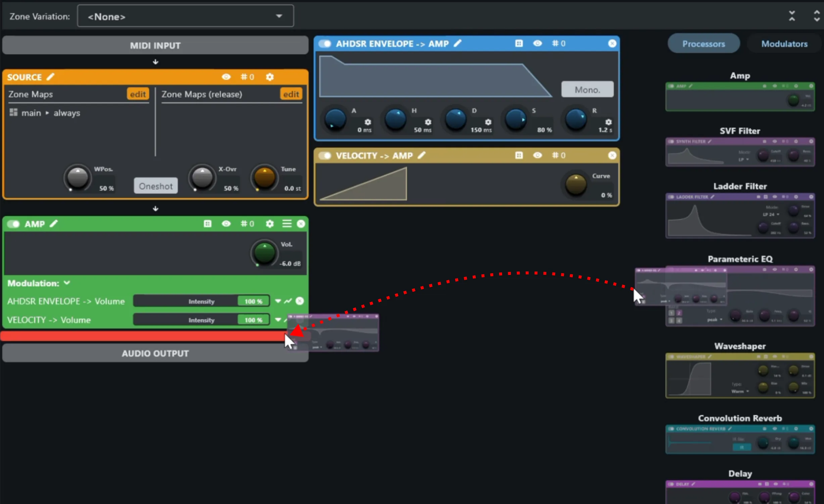824x504 pixels.
Task: Rename the SOURCE module with pencil icon
Action: click(x=50, y=77)
